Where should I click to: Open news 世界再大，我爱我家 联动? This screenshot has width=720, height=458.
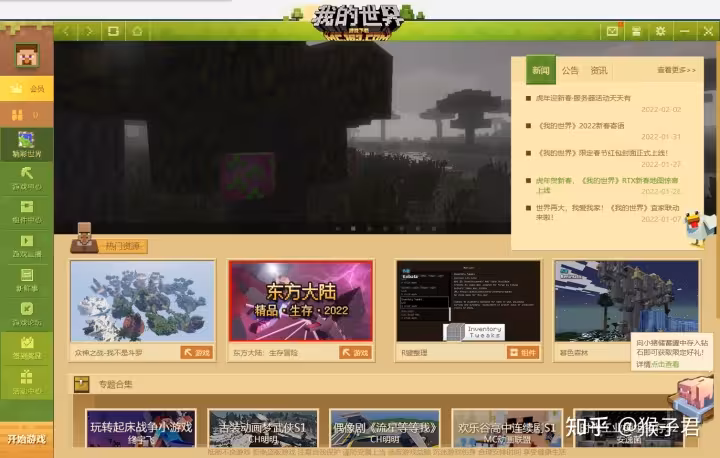coord(607,212)
